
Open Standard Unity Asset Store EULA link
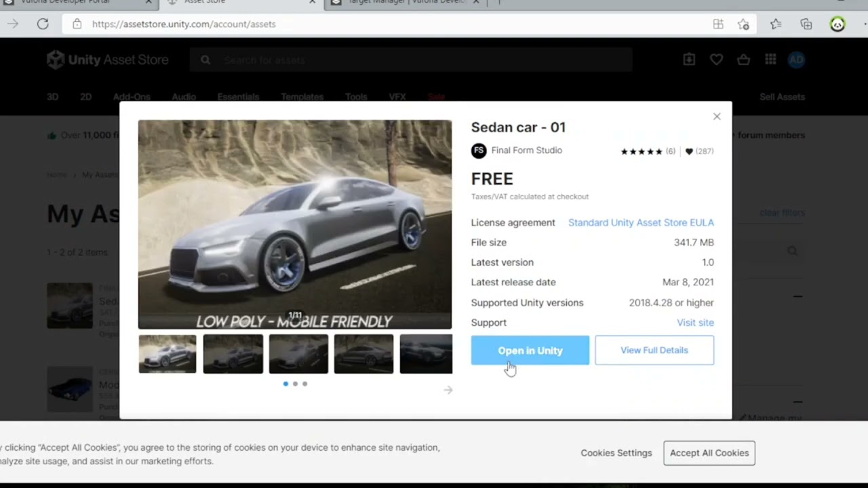(641, 222)
